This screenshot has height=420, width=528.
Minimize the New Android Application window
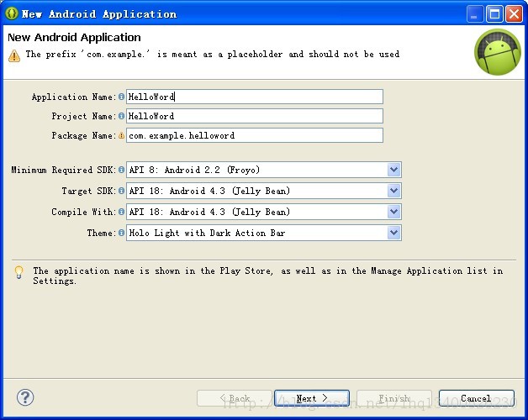pyautogui.click(x=475, y=14)
